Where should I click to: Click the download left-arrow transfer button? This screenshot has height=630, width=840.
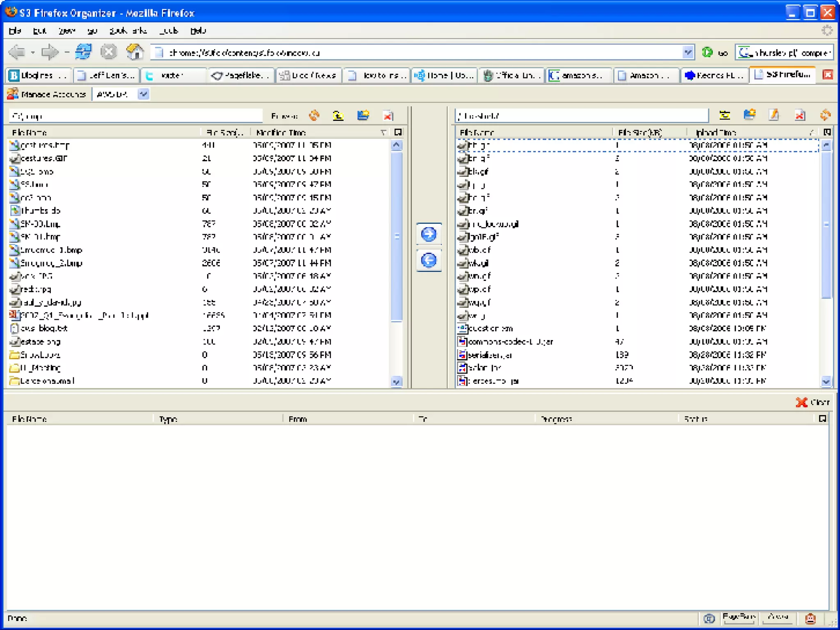pos(429,260)
